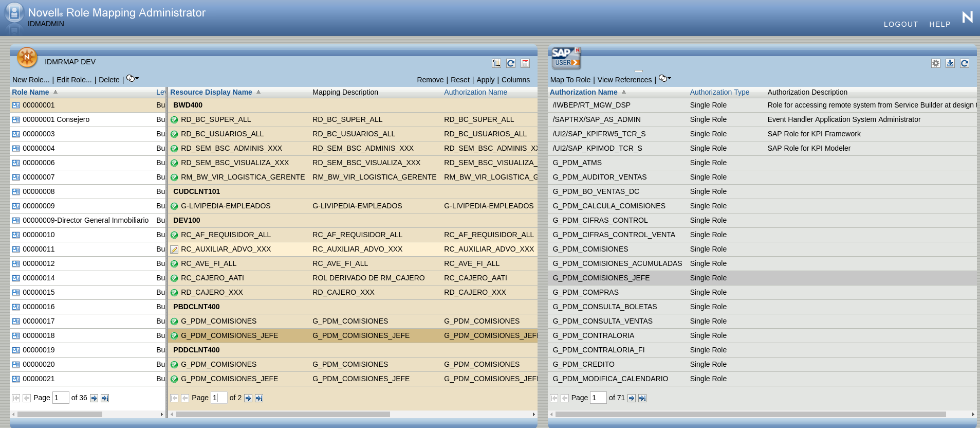The width and height of the screenshot is (980, 428).
Task: Click Map To Role
Action: click(570, 80)
